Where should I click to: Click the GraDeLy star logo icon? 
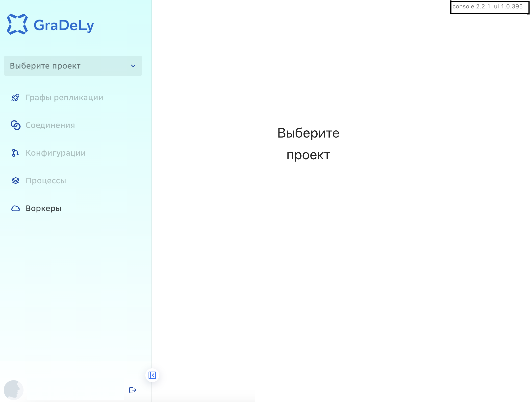pos(17,24)
